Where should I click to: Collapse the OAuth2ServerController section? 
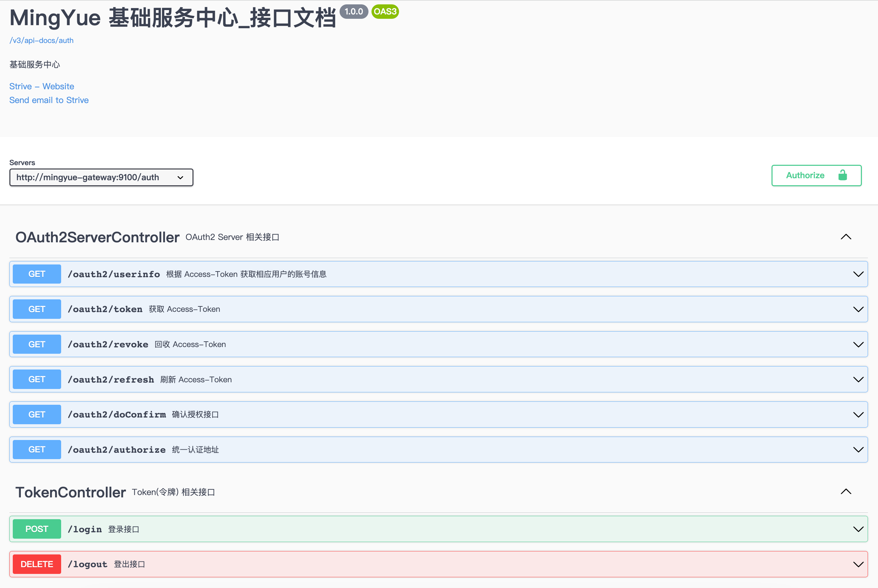[x=847, y=237]
